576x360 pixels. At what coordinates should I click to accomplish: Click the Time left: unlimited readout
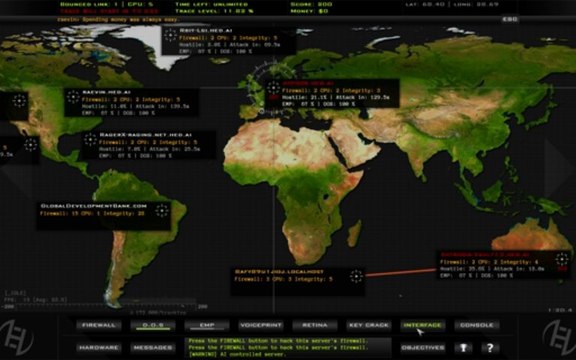[x=211, y=4]
